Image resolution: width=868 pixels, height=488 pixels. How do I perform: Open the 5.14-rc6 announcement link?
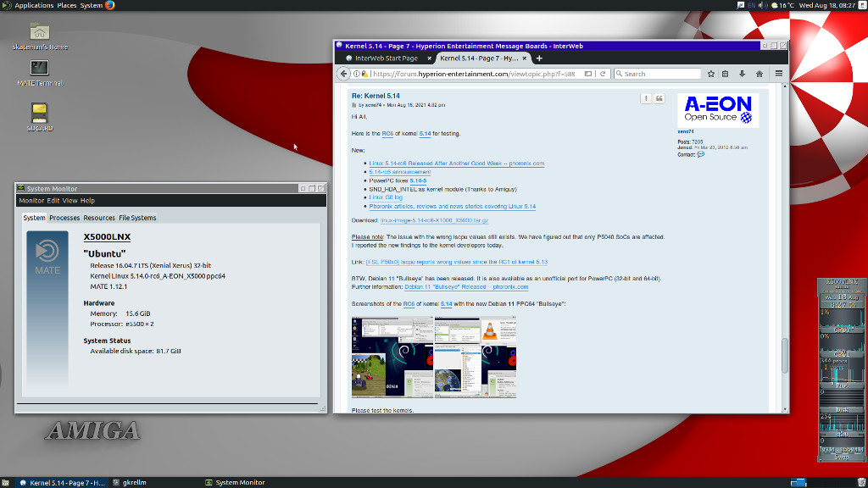coord(400,172)
